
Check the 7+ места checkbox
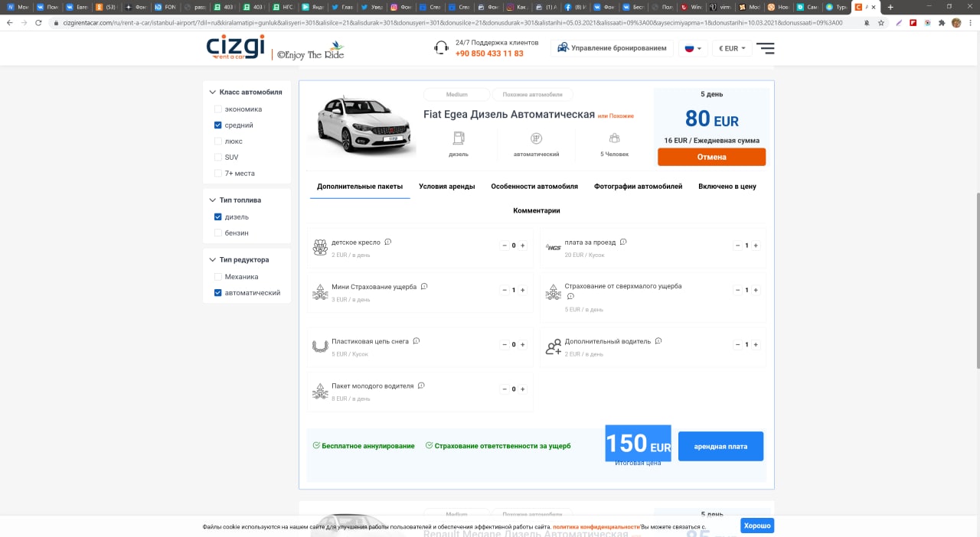click(218, 174)
